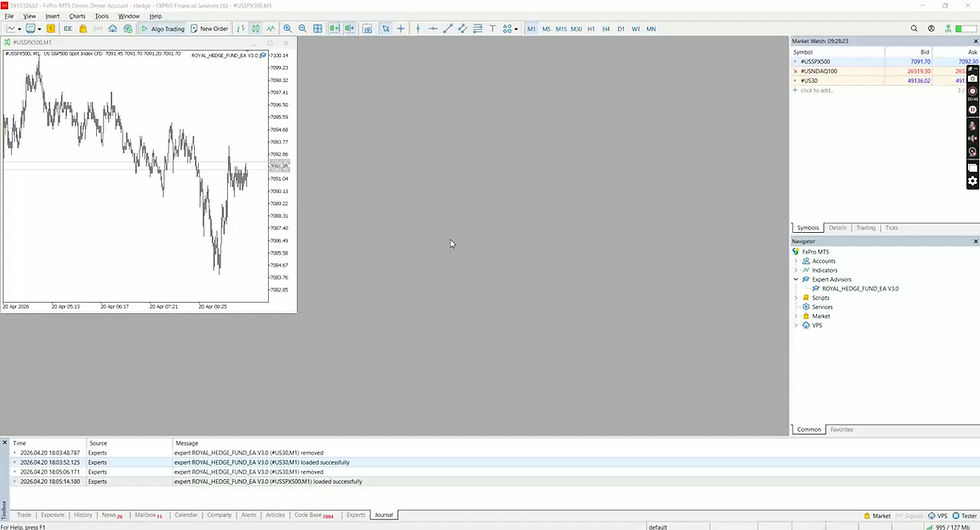Image resolution: width=980 pixels, height=530 pixels.
Task: Click 'click to add...' in Market Watch
Action: coord(817,91)
